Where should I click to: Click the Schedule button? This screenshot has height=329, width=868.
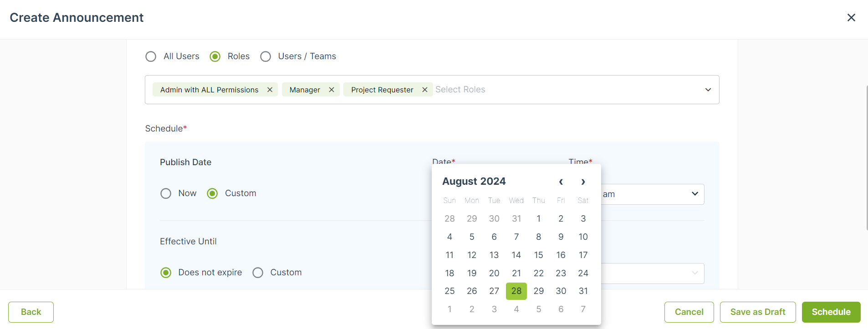tap(831, 312)
